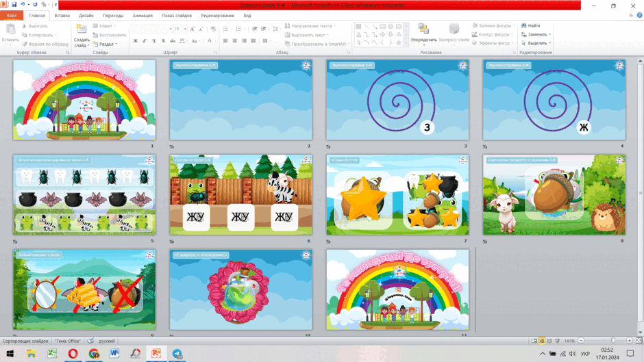Open the Заменить dropdown arrow
644x362 pixels.
tap(550, 34)
